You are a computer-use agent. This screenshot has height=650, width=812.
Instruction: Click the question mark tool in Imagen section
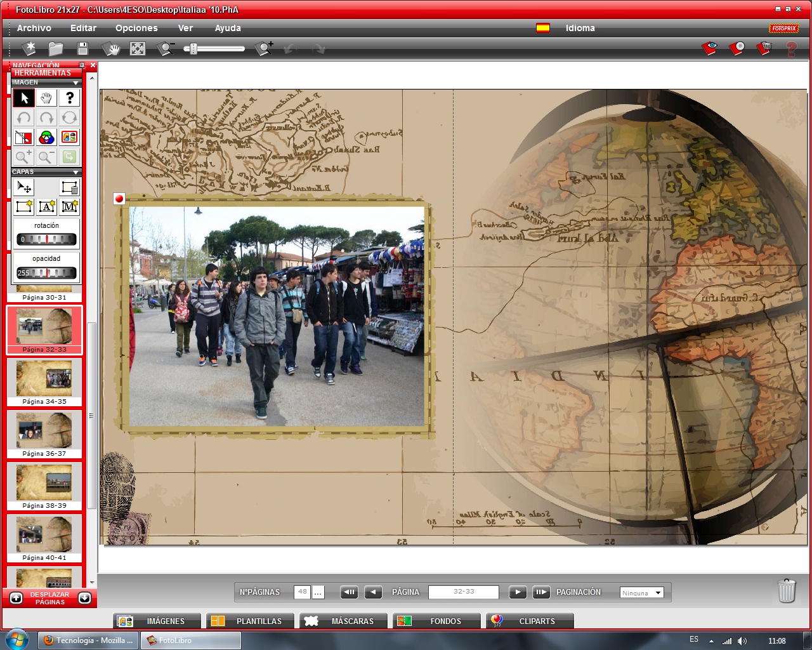pyautogui.click(x=69, y=98)
